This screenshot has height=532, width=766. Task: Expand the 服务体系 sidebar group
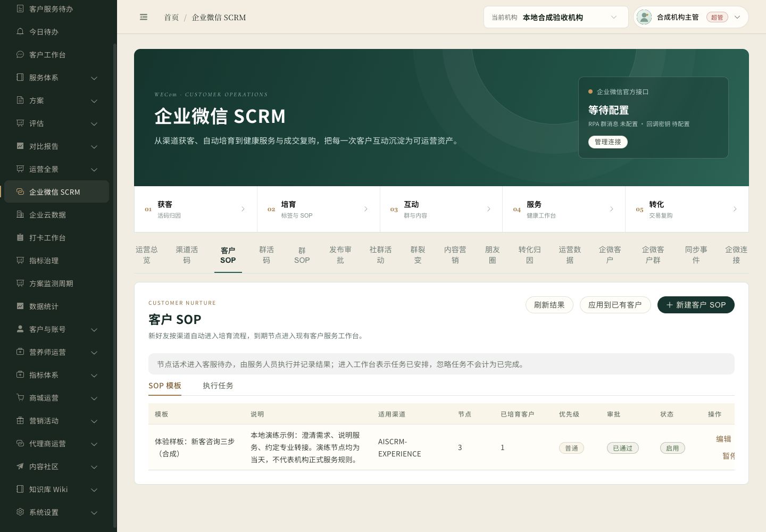(57, 78)
